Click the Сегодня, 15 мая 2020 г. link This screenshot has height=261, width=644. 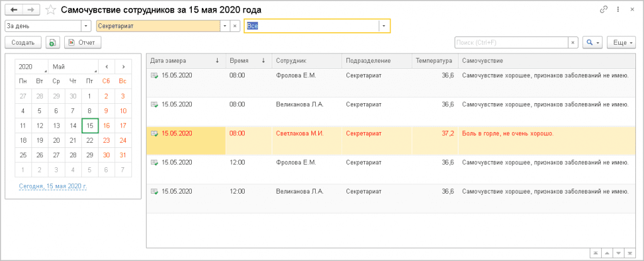click(53, 187)
